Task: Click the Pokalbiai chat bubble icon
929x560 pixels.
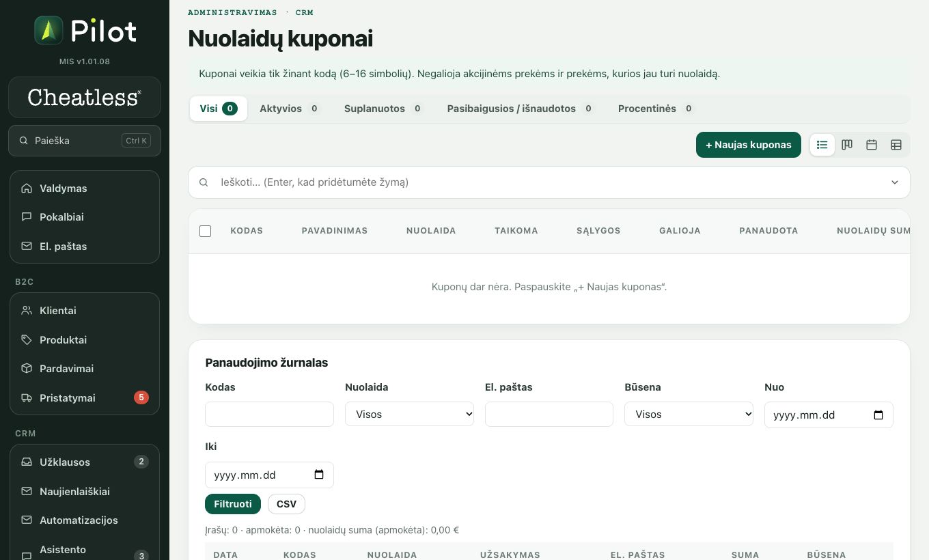Action: 27,217
